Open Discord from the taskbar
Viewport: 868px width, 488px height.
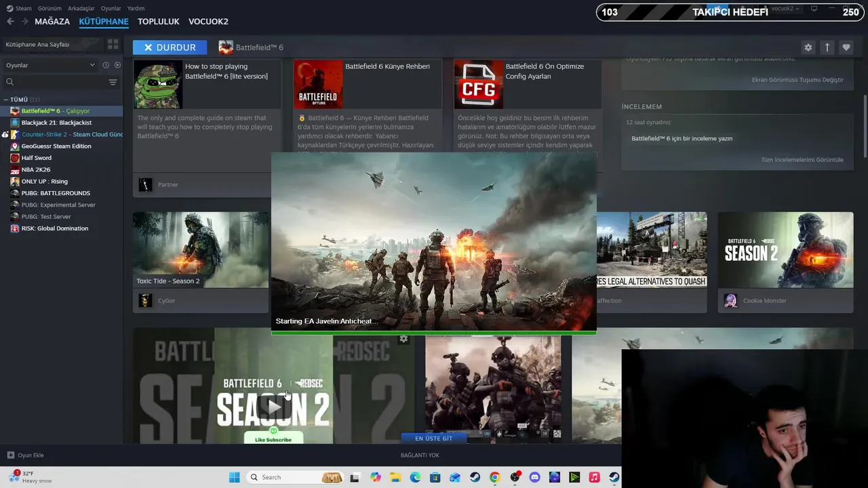coord(534,477)
